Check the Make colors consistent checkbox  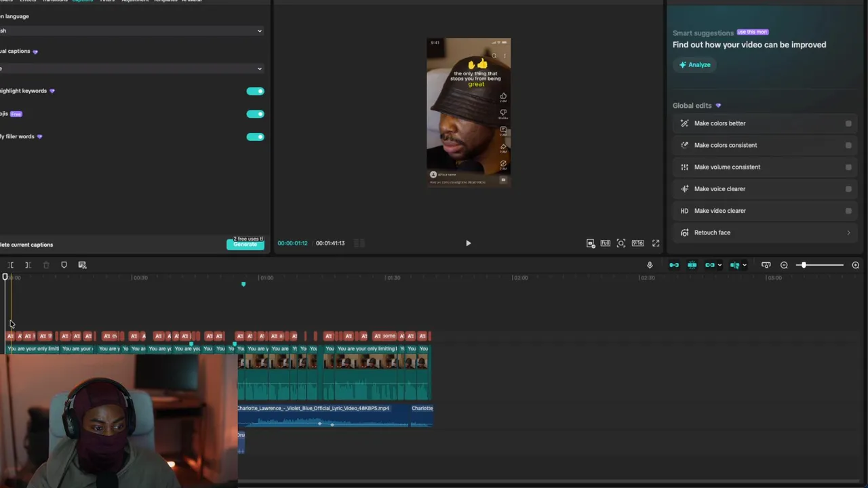pyautogui.click(x=848, y=145)
